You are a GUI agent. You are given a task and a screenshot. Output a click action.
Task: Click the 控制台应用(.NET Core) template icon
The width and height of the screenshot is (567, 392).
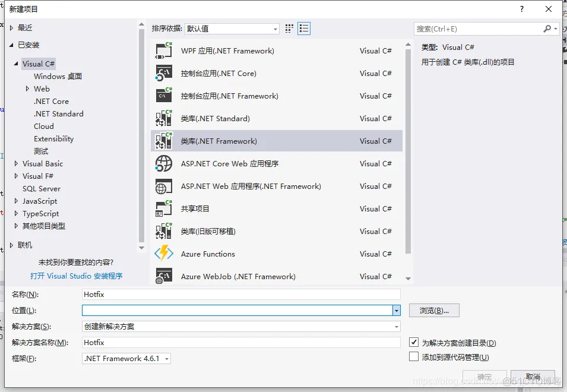click(164, 74)
